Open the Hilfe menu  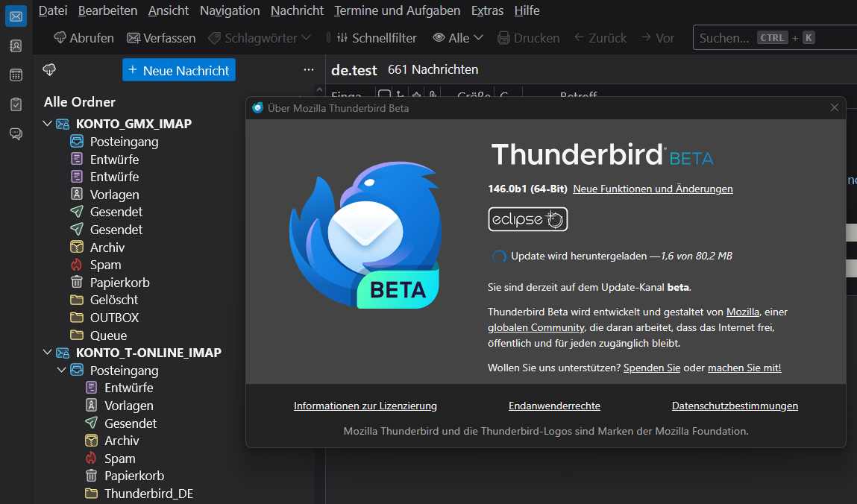[x=527, y=10]
